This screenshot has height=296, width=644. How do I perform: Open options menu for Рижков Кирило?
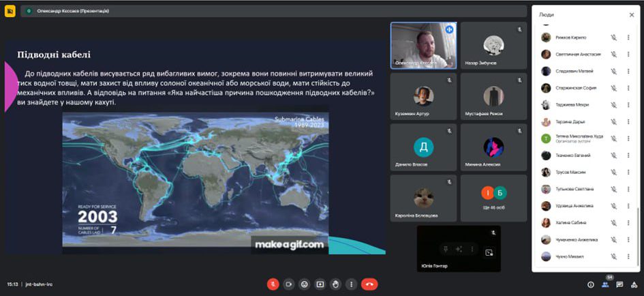pos(628,38)
